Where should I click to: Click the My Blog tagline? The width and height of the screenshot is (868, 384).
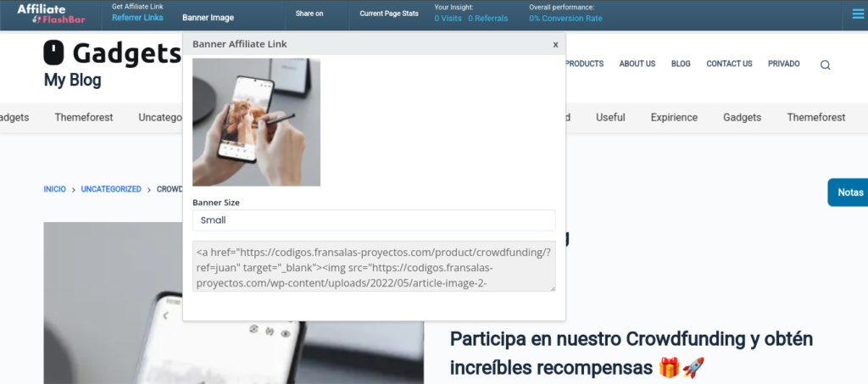(x=73, y=81)
